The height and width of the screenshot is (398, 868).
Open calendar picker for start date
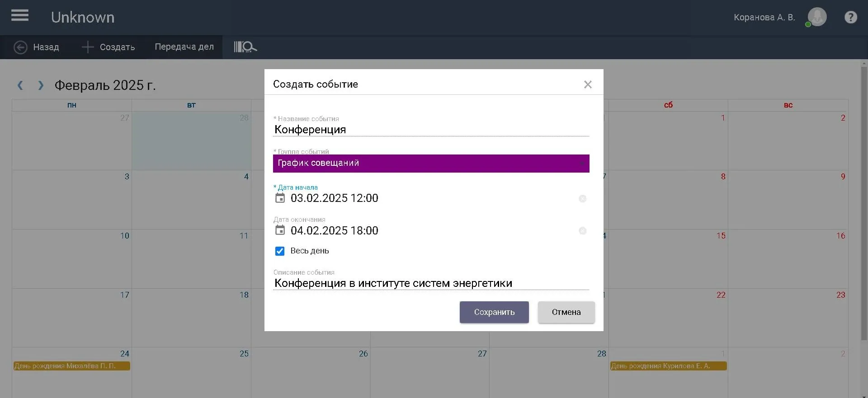pos(280,198)
